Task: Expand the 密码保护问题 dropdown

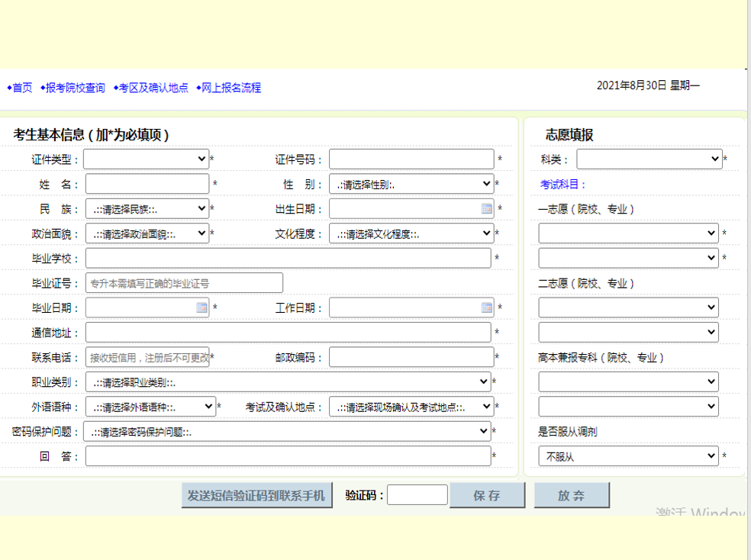Action: (287, 432)
